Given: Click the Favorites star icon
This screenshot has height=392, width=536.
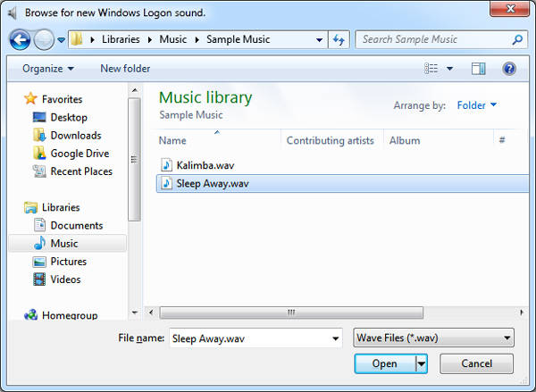Looking at the screenshot, I should pos(30,99).
